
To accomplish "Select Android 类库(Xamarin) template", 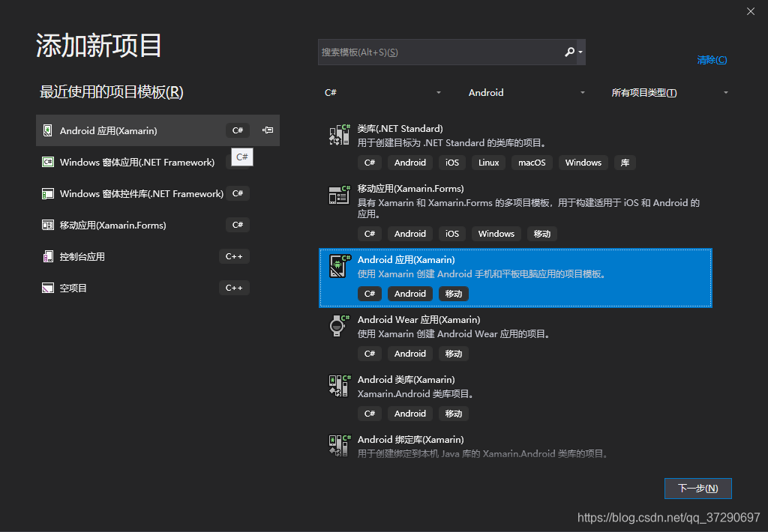I will coord(515,397).
